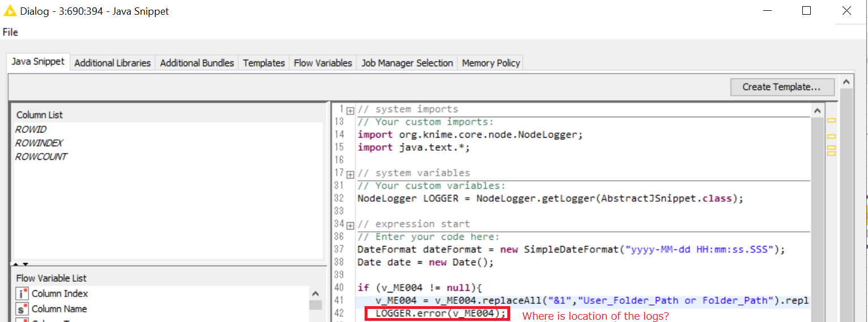868x322 pixels.
Task: Click the KNIME triangle icon in title bar
Action: tap(10, 11)
